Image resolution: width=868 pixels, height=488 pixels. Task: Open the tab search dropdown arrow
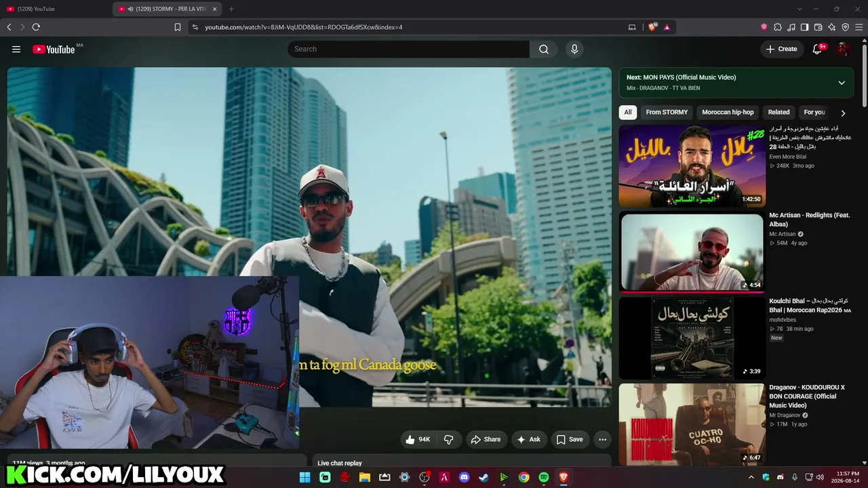coord(800,9)
